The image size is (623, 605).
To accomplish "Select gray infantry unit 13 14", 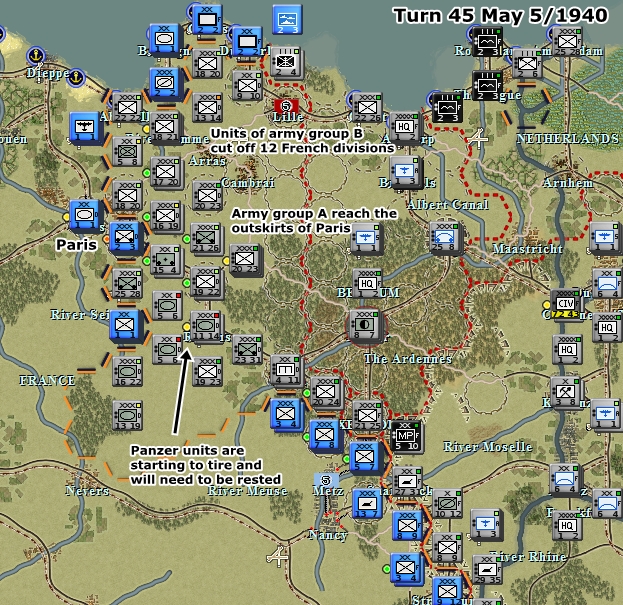I will [207, 108].
